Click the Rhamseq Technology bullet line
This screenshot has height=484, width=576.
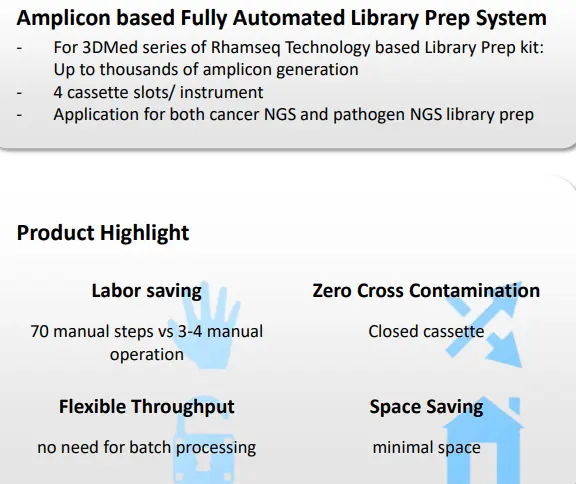tap(299, 48)
